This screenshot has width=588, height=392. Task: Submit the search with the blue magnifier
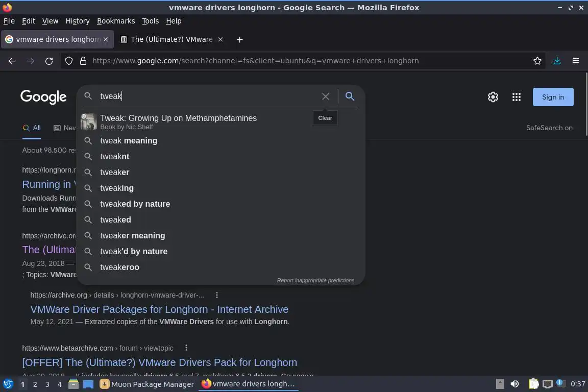tap(350, 96)
